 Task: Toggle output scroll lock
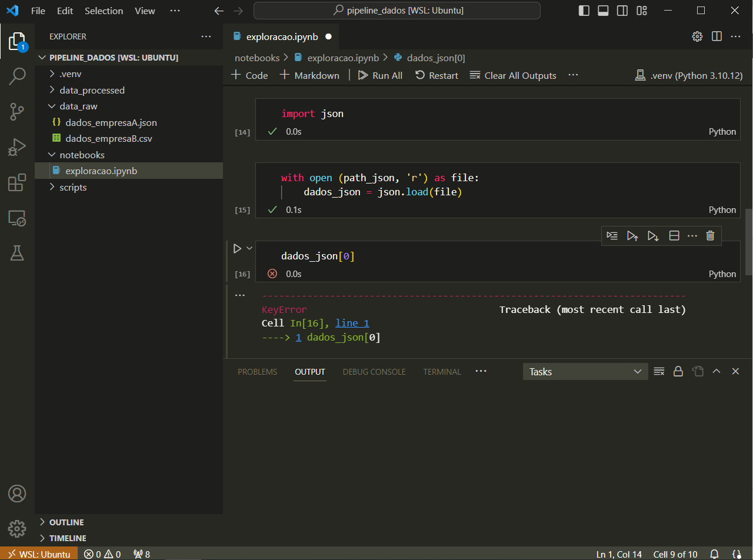pyautogui.click(x=678, y=371)
